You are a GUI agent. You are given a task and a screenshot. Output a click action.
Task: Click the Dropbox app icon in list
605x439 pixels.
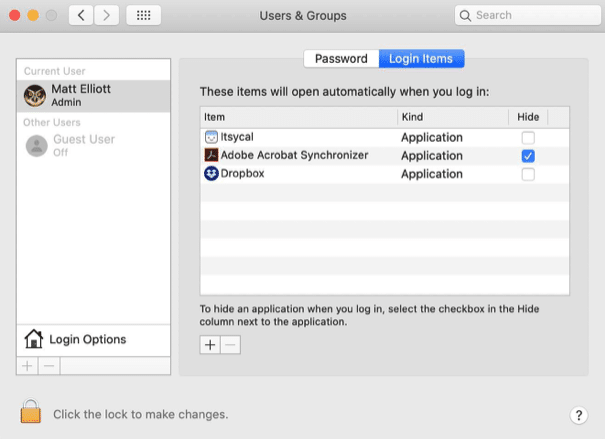211,174
